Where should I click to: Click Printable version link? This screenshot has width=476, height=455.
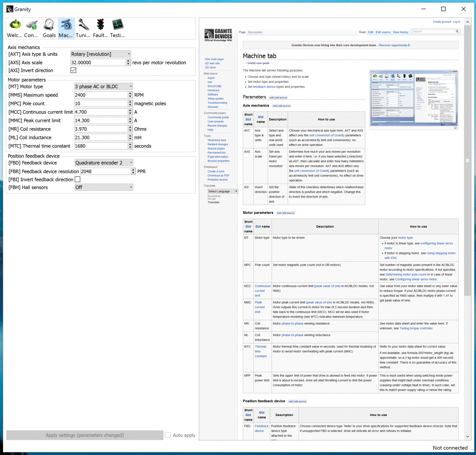coord(217,180)
